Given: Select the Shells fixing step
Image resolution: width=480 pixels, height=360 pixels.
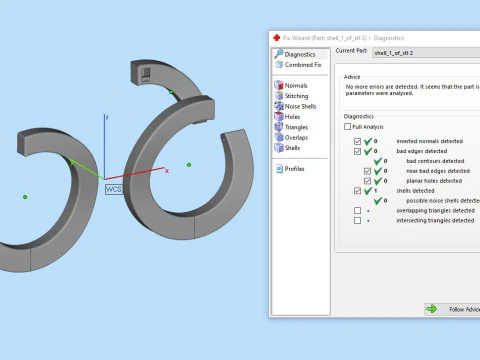Looking at the screenshot, I should tap(287, 148).
